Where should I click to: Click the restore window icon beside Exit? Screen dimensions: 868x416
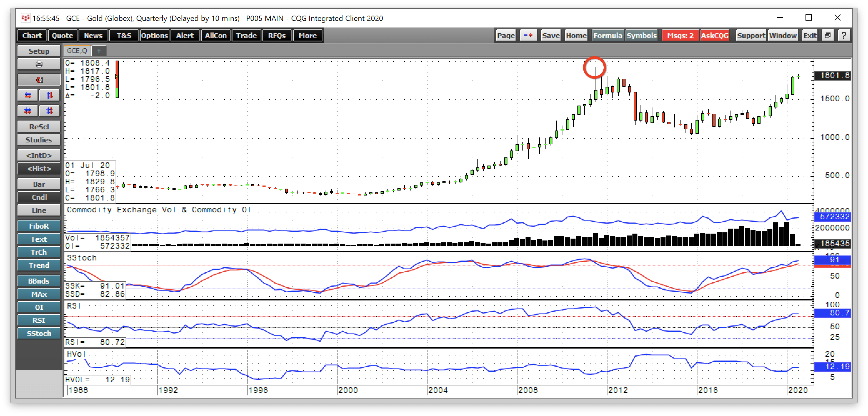coord(827,35)
